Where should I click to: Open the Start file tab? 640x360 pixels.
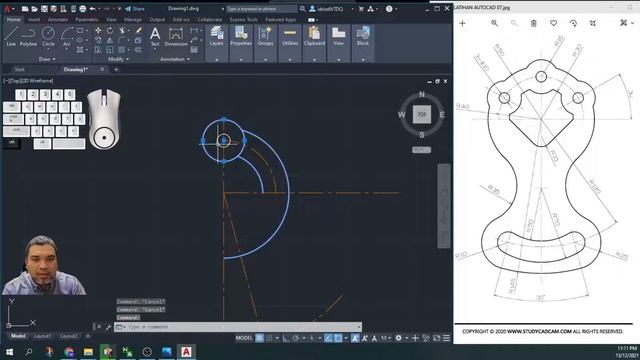coord(19,69)
